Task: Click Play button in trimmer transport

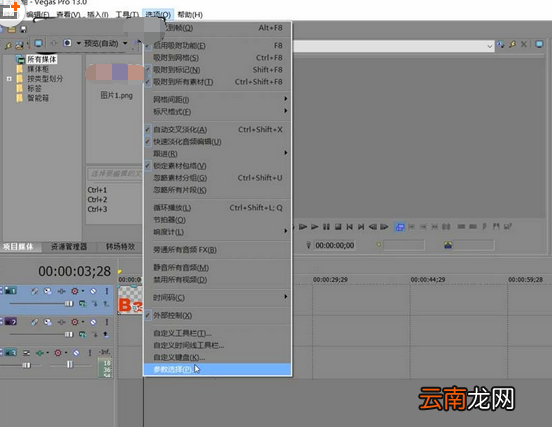Action: click(315, 227)
